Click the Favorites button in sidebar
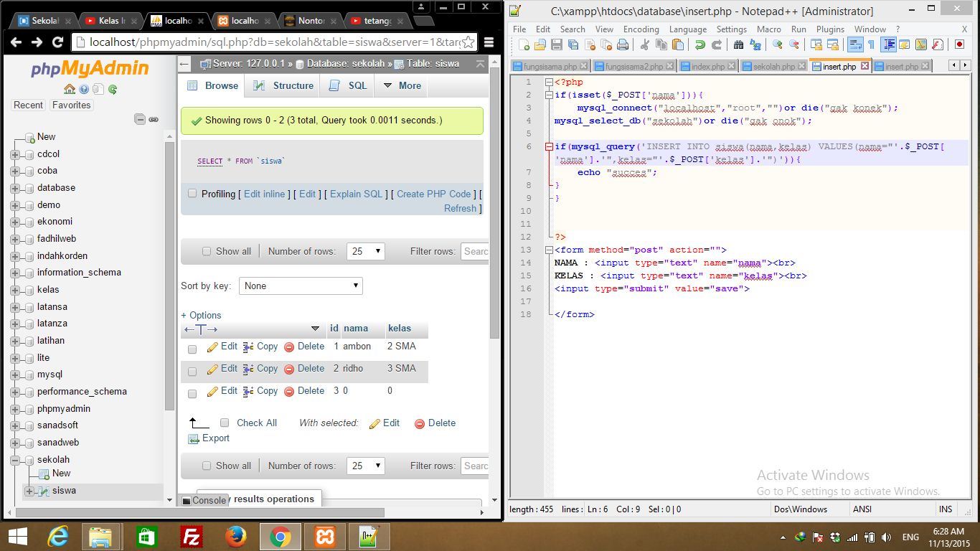Viewport: 980px width, 551px height. pyautogui.click(x=71, y=105)
